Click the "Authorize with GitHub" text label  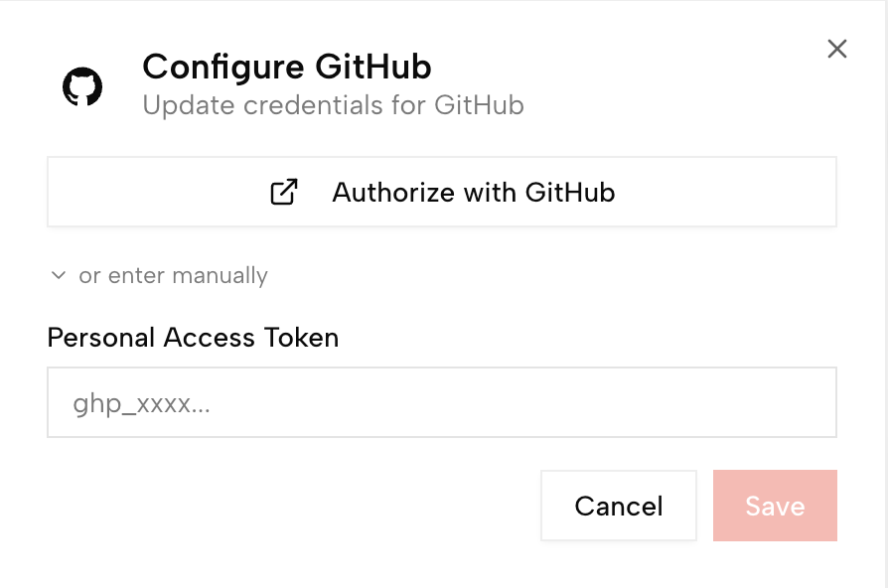473,192
